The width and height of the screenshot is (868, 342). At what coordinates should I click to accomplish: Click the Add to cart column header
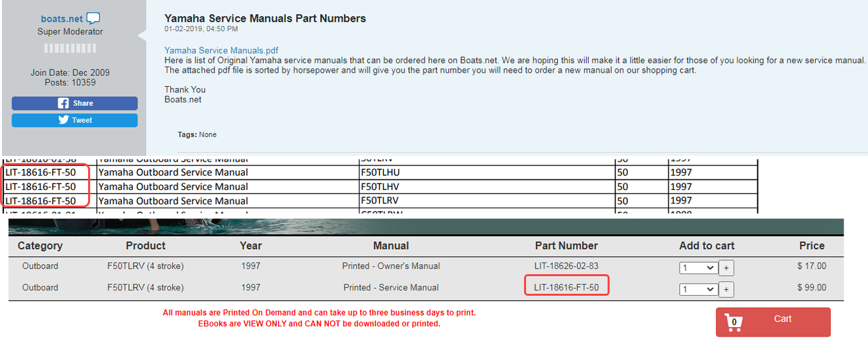tap(707, 246)
